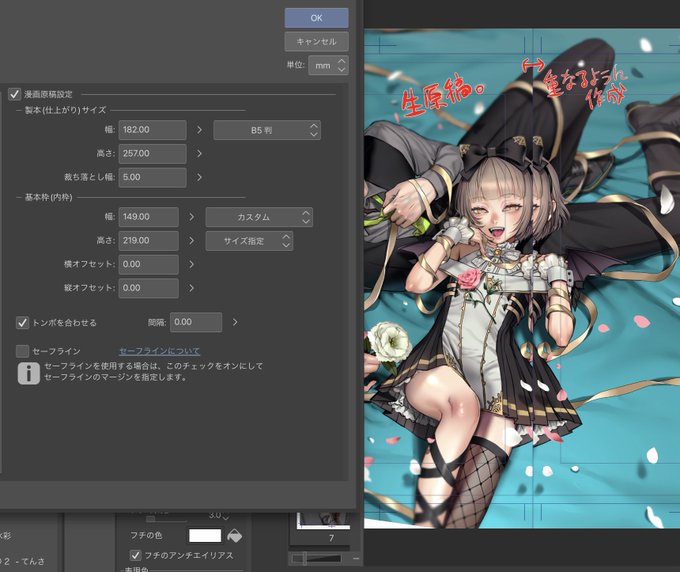This screenshot has width=680, height=572.
Task: Click the minus icon beside thumbnail slider
Action: (x=356, y=559)
